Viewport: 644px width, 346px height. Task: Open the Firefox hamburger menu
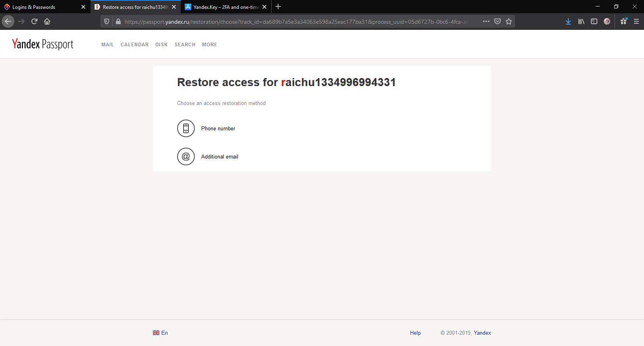pyautogui.click(x=636, y=21)
